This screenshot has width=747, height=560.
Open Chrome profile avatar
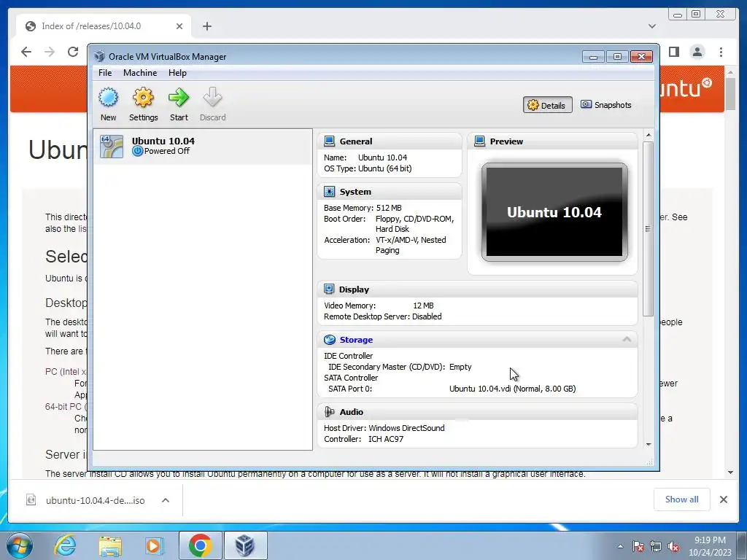pos(697,52)
